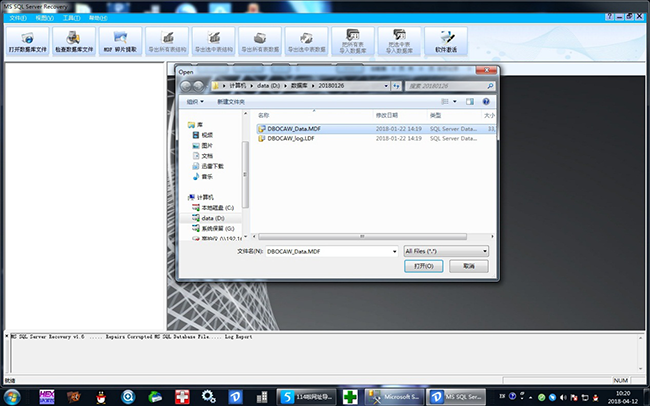Viewport: 650px width, 406px height.
Task: Click the Forward arrow in Open dialog
Action: click(199, 86)
